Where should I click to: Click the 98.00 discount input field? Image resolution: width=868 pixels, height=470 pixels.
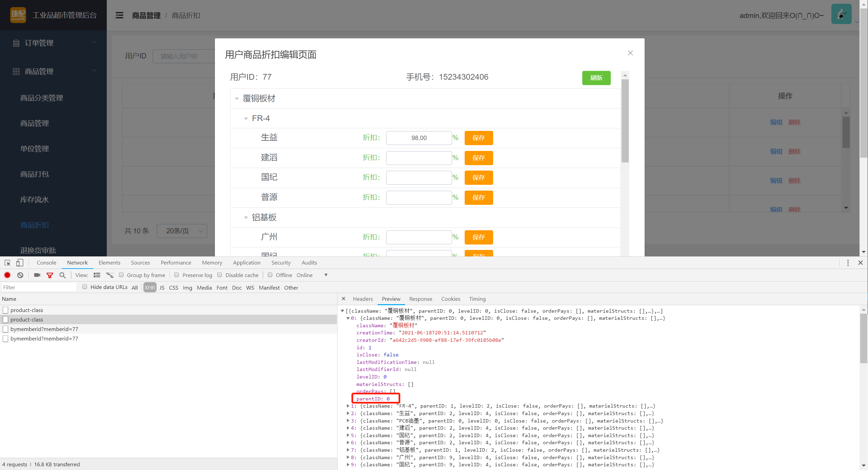pyautogui.click(x=419, y=138)
